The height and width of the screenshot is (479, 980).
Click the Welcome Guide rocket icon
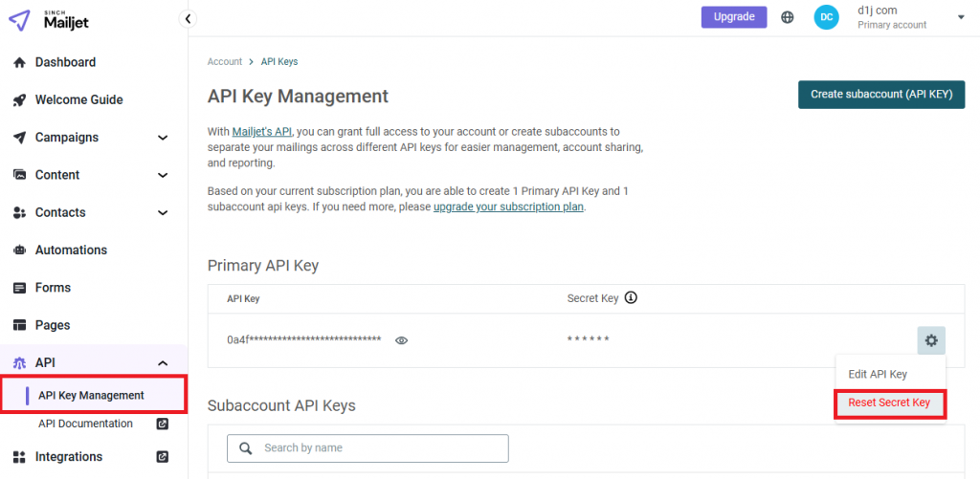pos(19,100)
